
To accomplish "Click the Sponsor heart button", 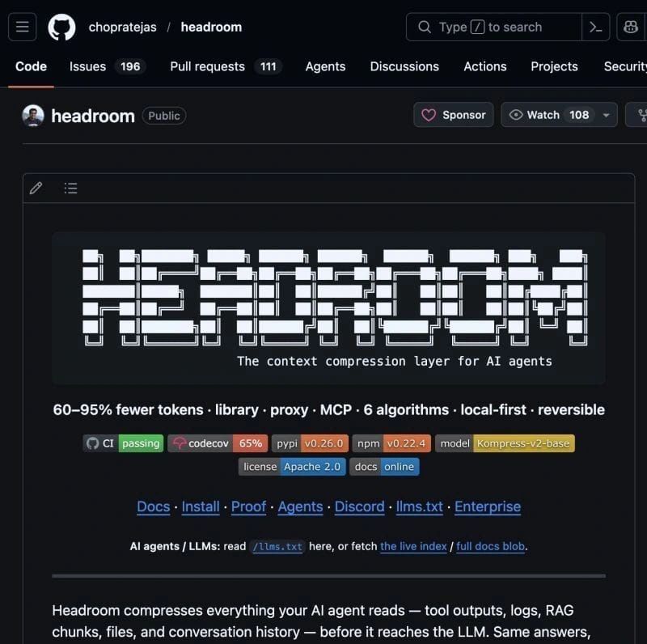I will (x=453, y=115).
